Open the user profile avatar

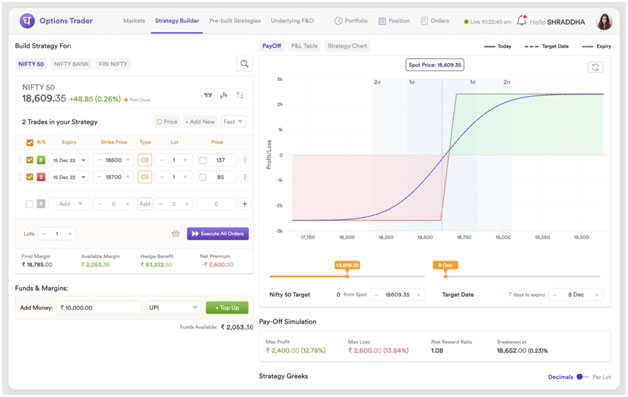click(604, 22)
